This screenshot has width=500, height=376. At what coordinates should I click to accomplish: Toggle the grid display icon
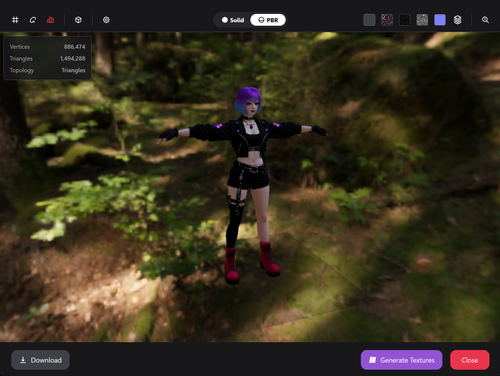15,20
